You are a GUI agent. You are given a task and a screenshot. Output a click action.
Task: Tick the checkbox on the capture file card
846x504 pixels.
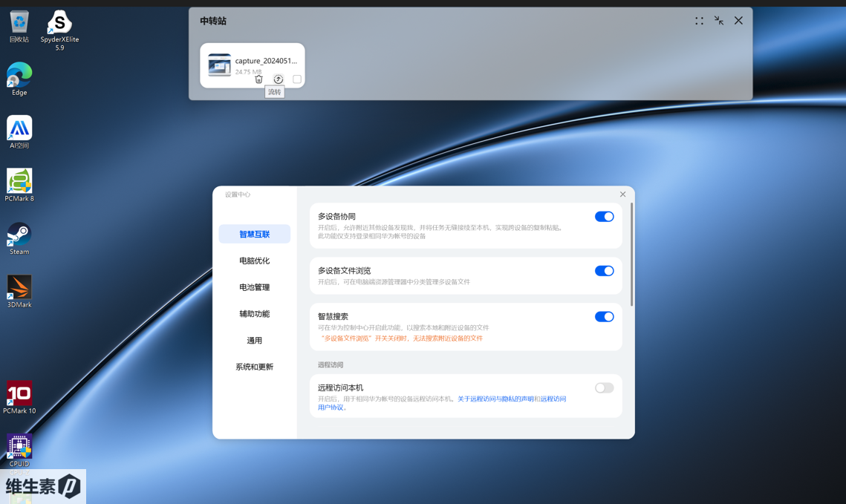tap(297, 79)
